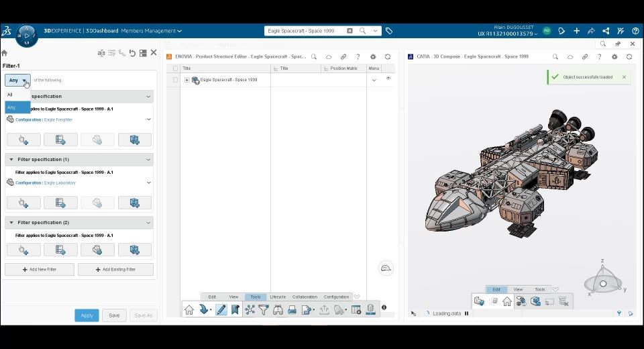Refresh the CATIA 3D Compose widget
Screen dimensions: 644x349
tap(629, 57)
